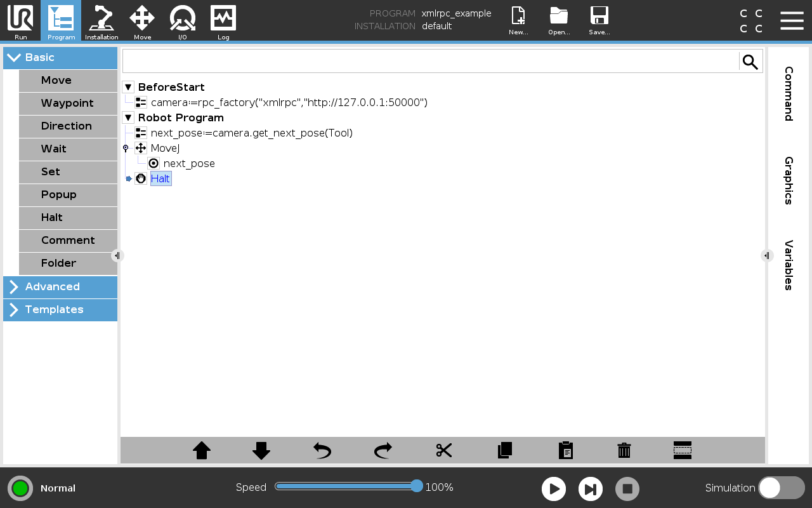Click the Halt hand icon

pos(141,178)
